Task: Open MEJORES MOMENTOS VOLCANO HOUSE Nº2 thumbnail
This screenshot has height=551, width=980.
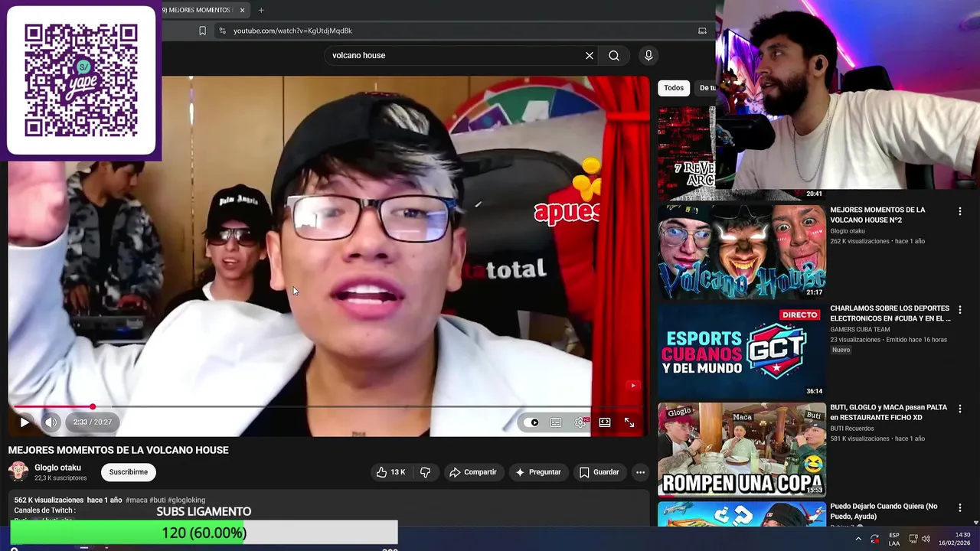Action: (x=742, y=251)
